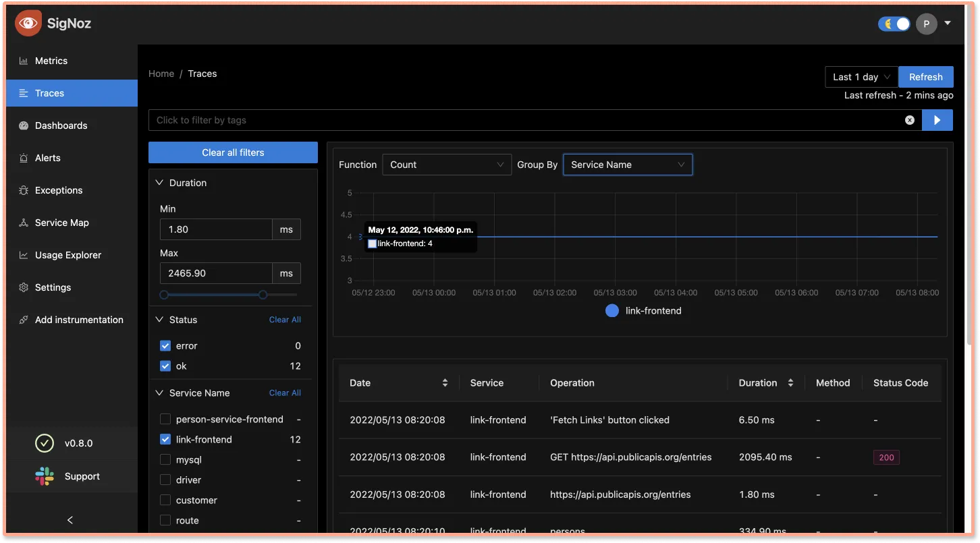Check the customer service checkbox
980x543 pixels.
pos(165,500)
